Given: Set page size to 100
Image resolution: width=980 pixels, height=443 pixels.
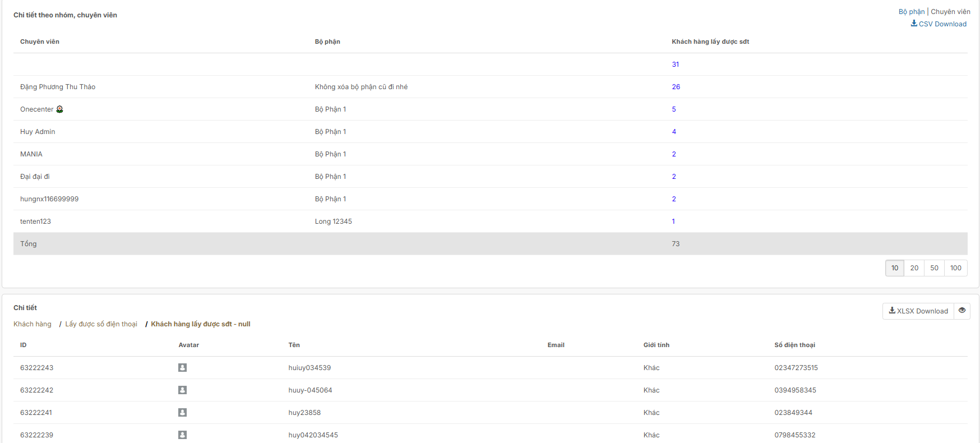Looking at the screenshot, I should coord(955,268).
